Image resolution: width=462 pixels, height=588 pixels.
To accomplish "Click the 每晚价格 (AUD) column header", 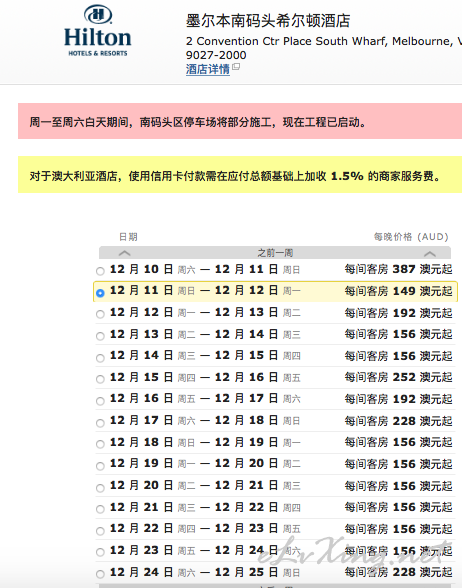I will point(411,237).
